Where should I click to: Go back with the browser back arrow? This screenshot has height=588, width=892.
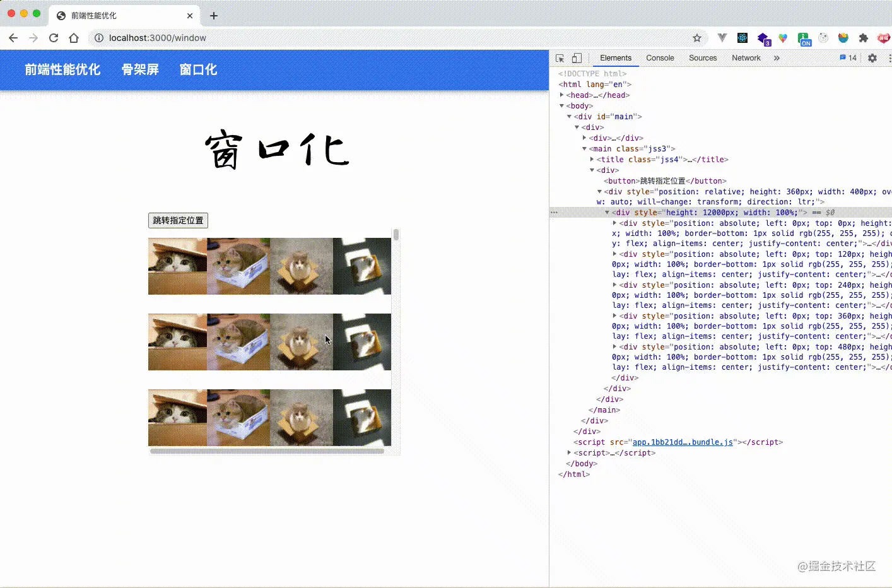[x=13, y=38]
